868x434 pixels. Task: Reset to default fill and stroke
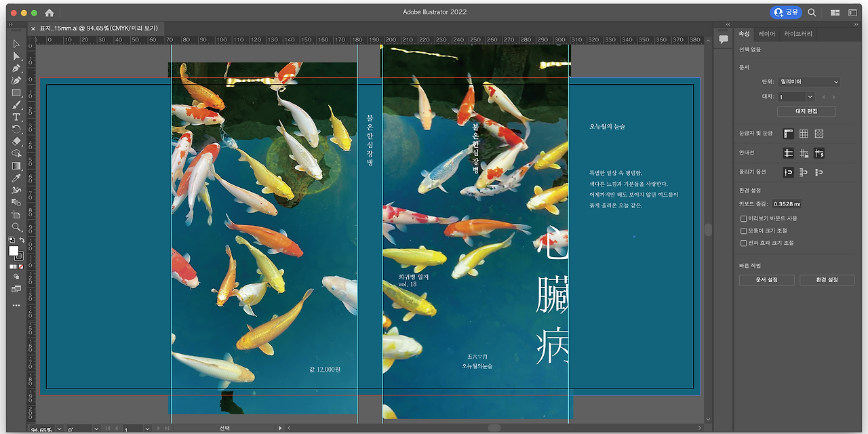[11, 240]
